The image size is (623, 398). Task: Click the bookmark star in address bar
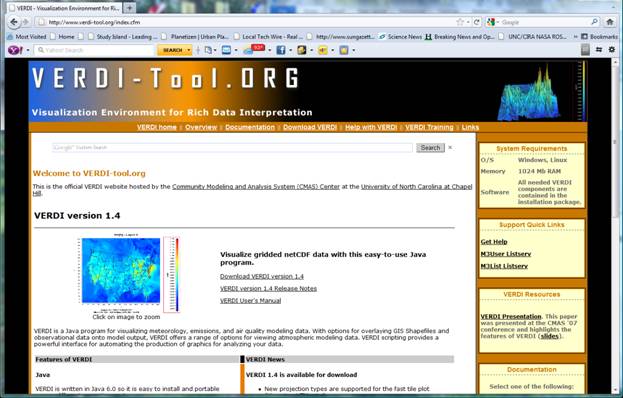(460, 22)
